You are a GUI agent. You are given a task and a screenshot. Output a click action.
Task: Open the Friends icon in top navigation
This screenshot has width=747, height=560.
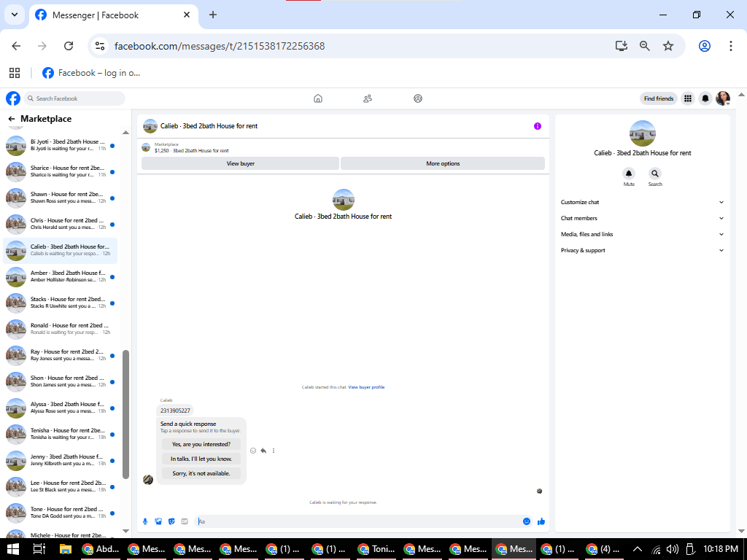point(368,98)
